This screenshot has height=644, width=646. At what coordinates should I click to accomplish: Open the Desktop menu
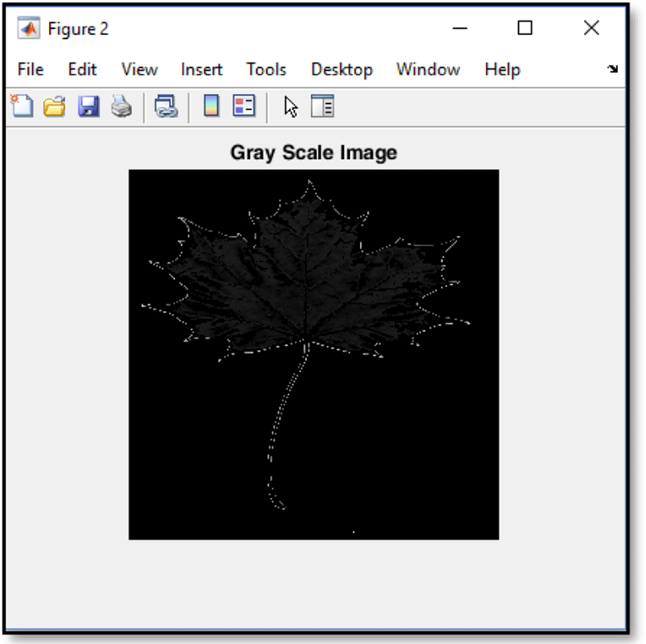click(x=342, y=70)
